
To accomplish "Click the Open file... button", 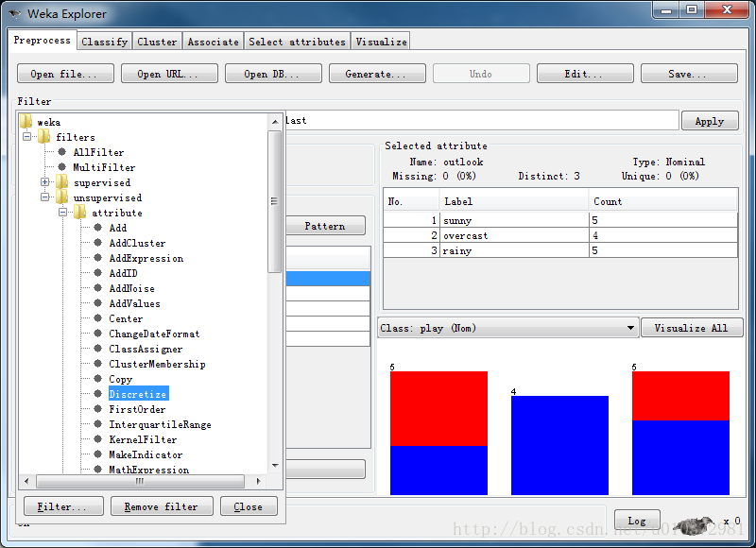I will click(65, 74).
